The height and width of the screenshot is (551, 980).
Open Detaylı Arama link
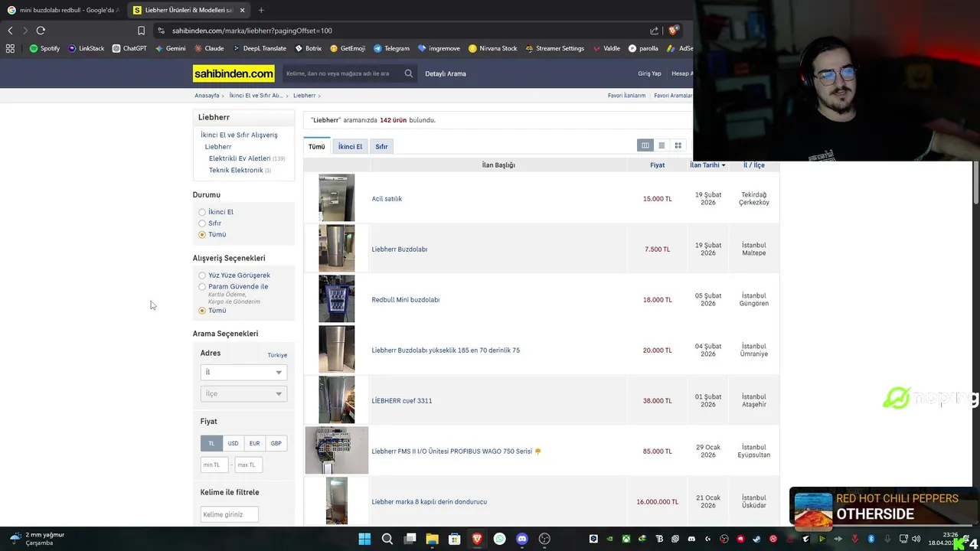(446, 73)
